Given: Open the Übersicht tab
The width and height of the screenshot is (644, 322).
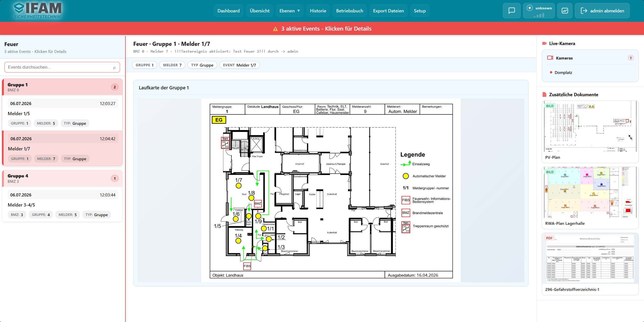Looking at the screenshot, I should (x=259, y=11).
